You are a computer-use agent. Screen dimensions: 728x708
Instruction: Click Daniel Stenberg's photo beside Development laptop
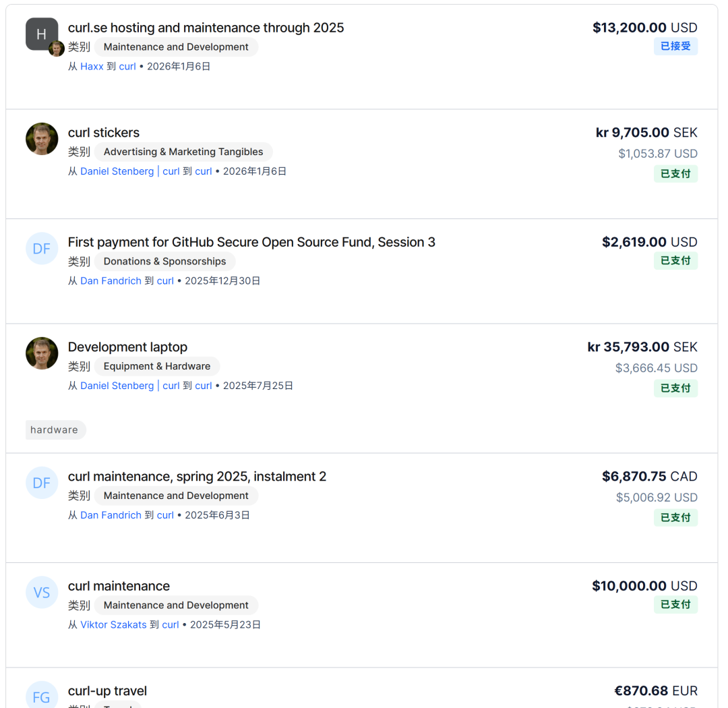pyautogui.click(x=42, y=353)
